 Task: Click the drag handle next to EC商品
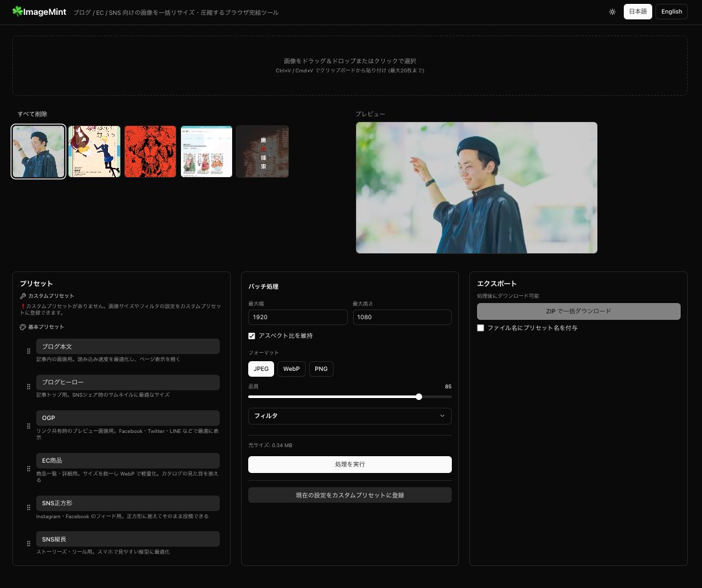[28, 468]
